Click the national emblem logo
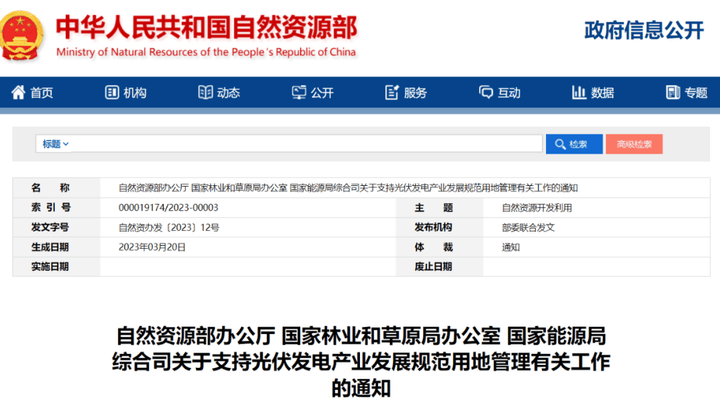The height and width of the screenshot is (405, 720). point(21,35)
